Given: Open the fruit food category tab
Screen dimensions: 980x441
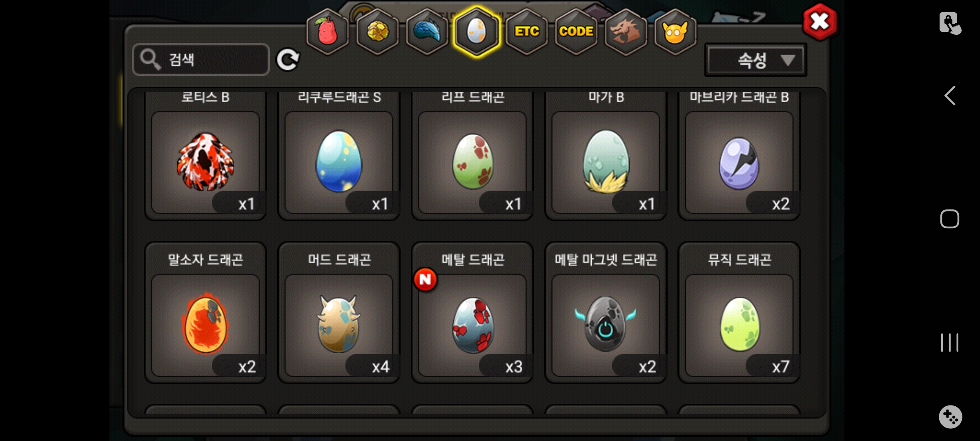Looking at the screenshot, I should (x=327, y=32).
